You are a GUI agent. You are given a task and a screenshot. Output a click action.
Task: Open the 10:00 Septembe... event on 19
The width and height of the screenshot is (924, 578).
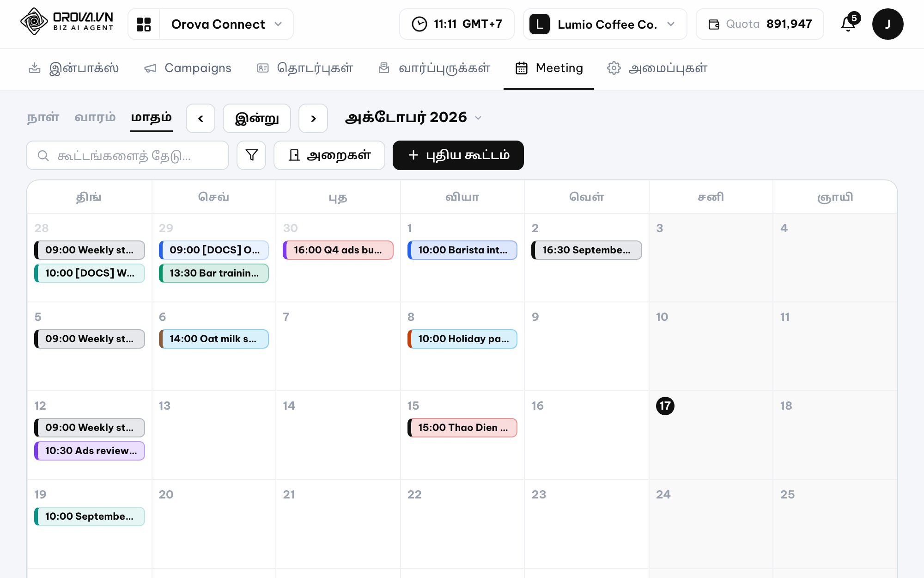point(90,517)
